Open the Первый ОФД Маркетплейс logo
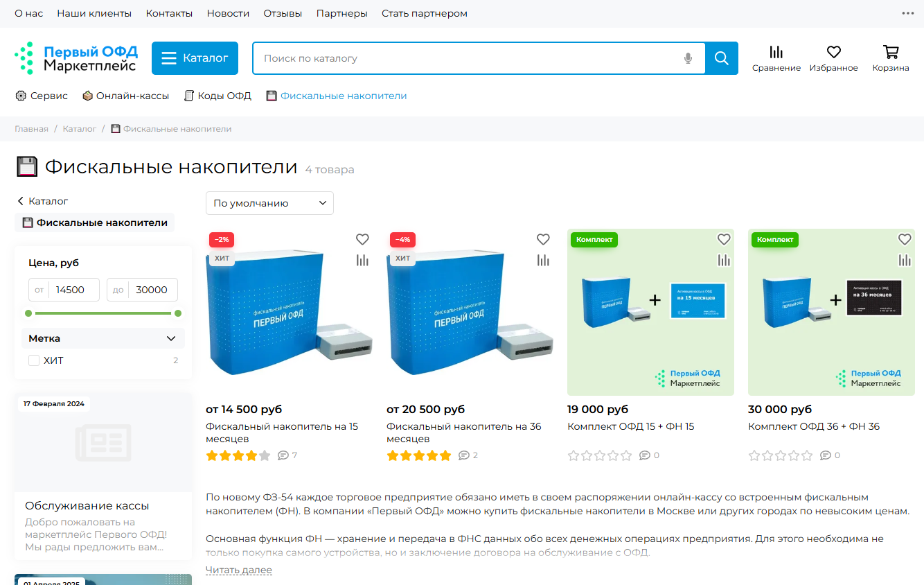The image size is (924, 585). click(x=76, y=58)
